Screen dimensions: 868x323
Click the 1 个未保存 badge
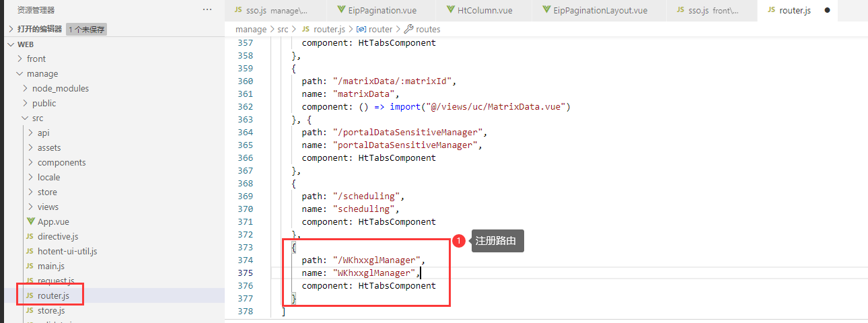click(86, 29)
